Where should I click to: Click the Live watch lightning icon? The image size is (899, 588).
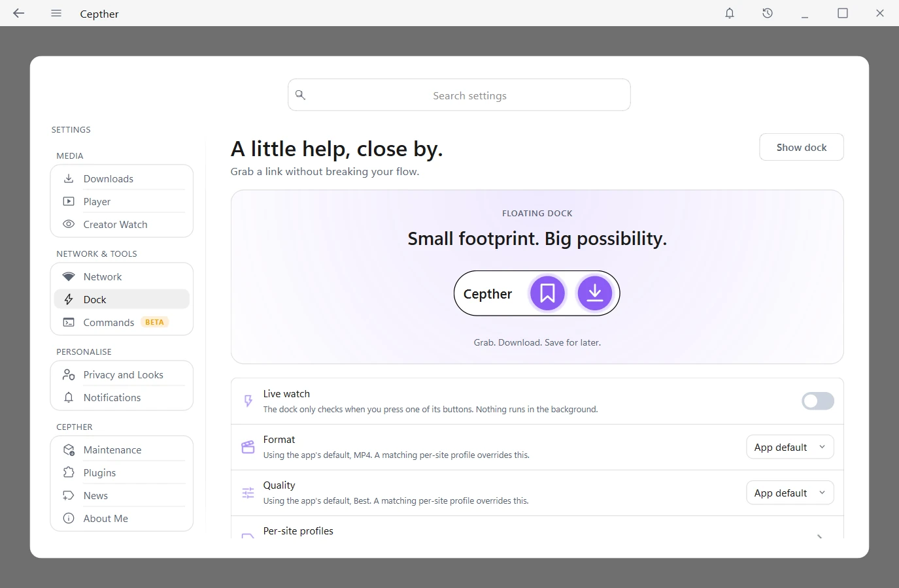[x=248, y=401]
